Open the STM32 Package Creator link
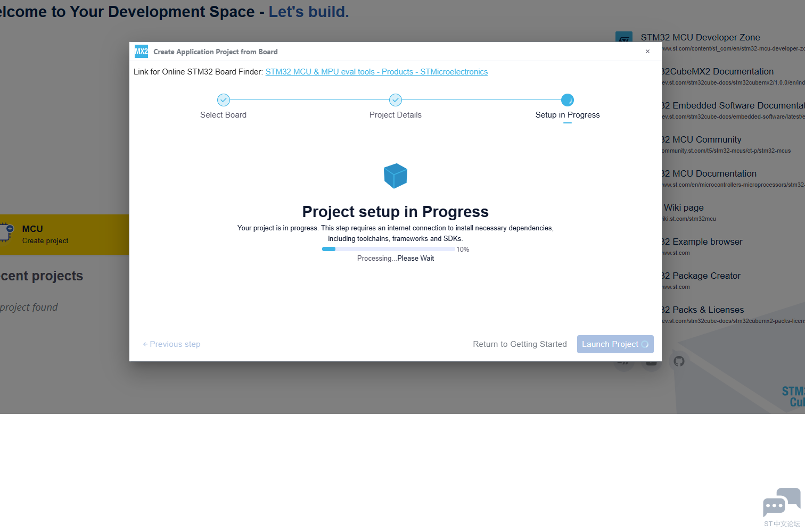 point(701,276)
